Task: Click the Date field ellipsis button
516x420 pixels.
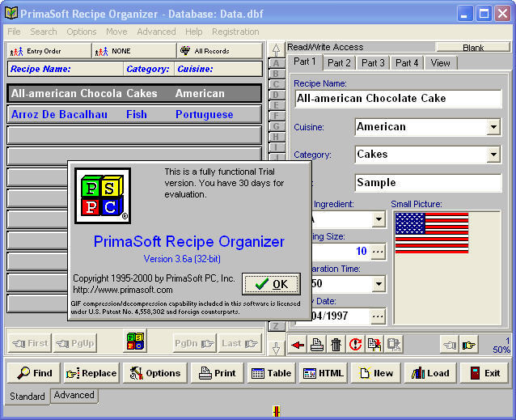Action: click(378, 316)
